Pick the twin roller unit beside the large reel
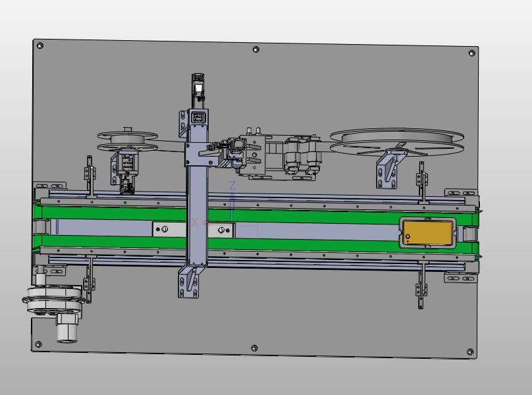Viewport: 532px width, 395px height. pyautogui.click(x=302, y=155)
